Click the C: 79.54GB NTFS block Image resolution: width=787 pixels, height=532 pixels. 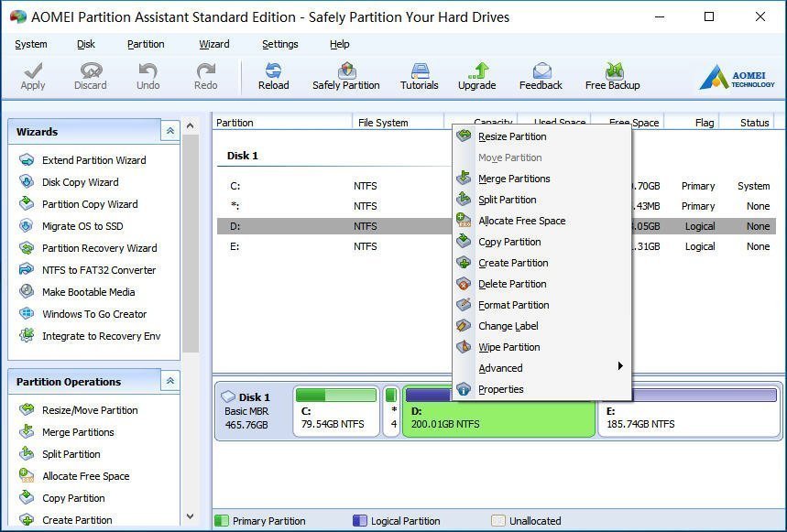coord(336,411)
